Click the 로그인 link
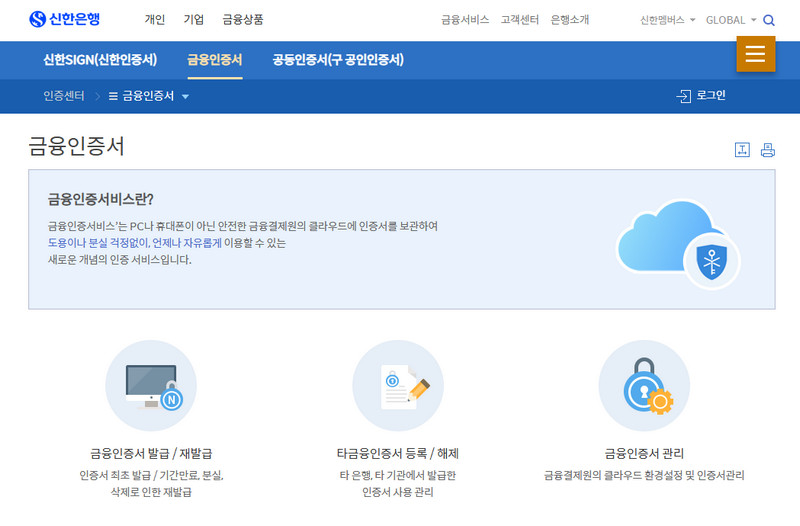The image size is (800, 526). tap(711, 95)
